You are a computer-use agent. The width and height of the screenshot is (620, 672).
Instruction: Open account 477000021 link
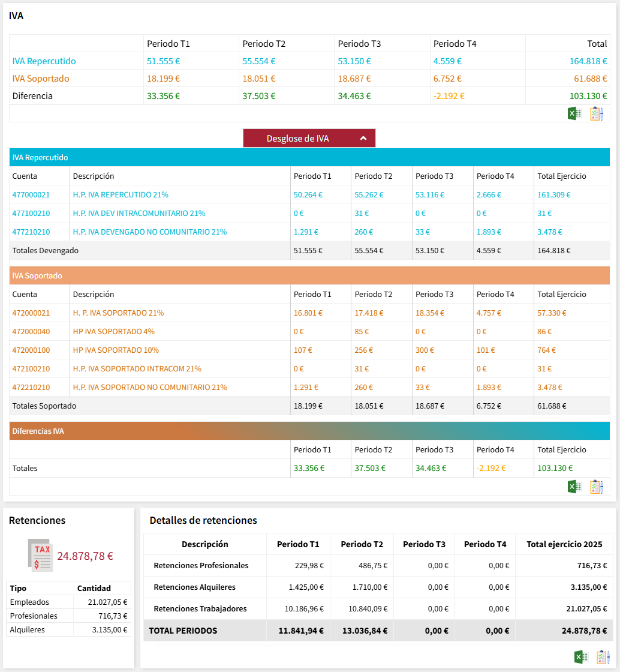click(x=31, y=195)
